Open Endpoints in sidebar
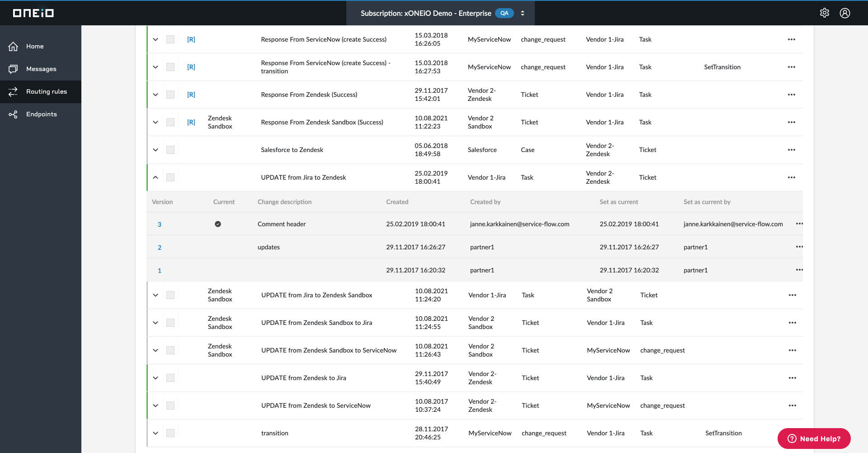This screenshot has width=868, height=453. point(41,114)
